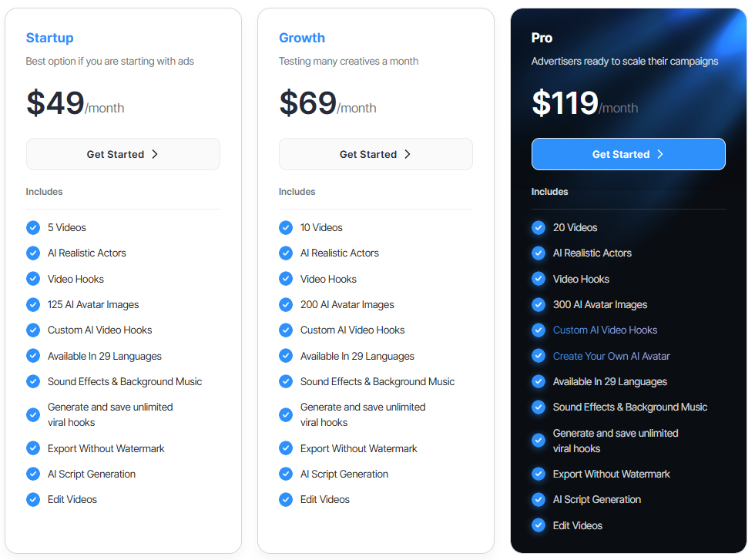
Task: Click Startup's Available In 29 Languages check icon
Action: point(33,357)
